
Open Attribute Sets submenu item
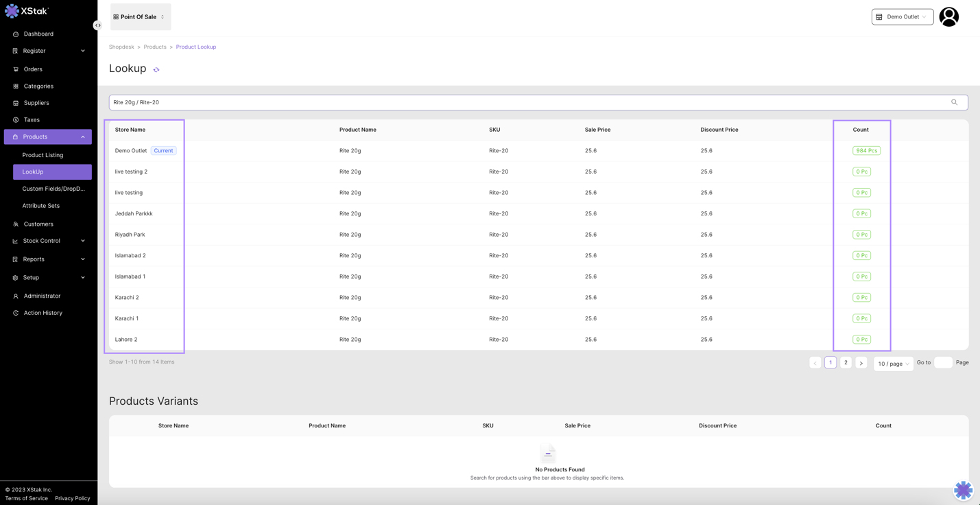click(41, 206)
